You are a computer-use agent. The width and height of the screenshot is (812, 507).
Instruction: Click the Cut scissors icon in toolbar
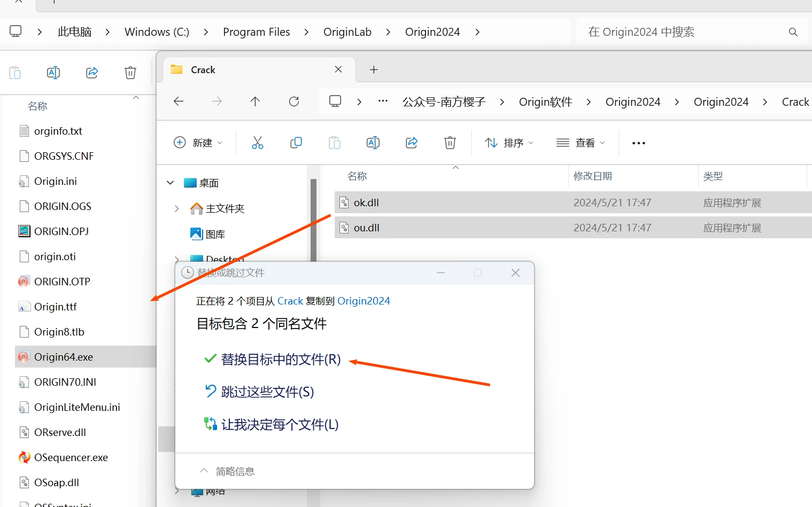tap(258, 143)
